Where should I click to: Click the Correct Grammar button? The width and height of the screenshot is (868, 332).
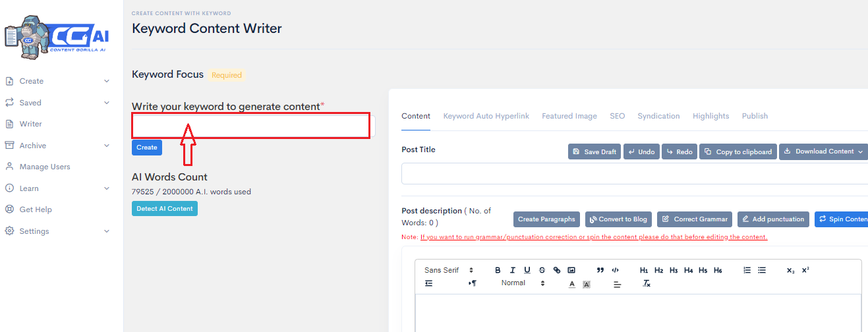[x=695, y=219]
